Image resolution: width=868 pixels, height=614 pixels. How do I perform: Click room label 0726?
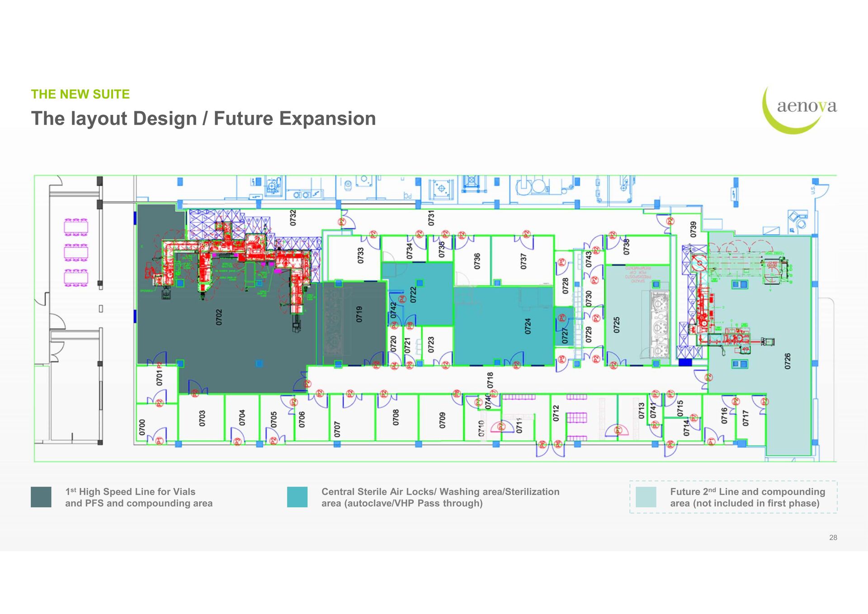[x=788, y=361]
